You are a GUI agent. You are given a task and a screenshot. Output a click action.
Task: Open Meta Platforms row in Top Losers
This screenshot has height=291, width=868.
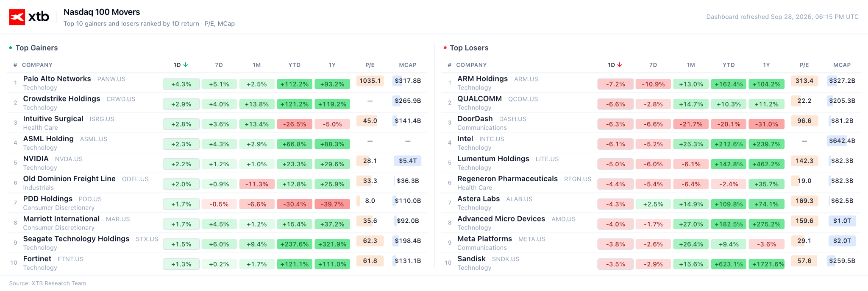651,243
